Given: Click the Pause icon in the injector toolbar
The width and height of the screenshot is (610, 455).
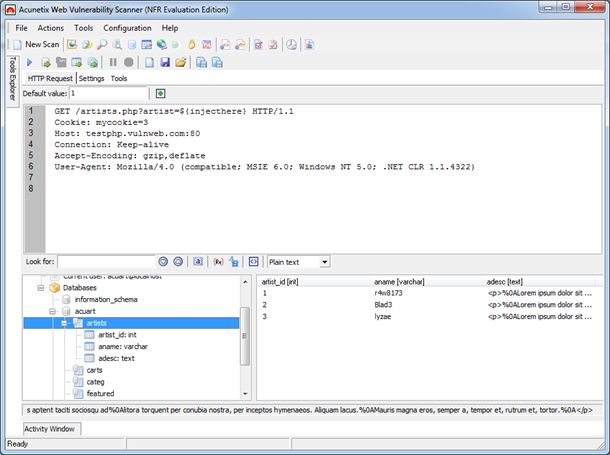Looking at the screenshot, I should pos(113,62).
